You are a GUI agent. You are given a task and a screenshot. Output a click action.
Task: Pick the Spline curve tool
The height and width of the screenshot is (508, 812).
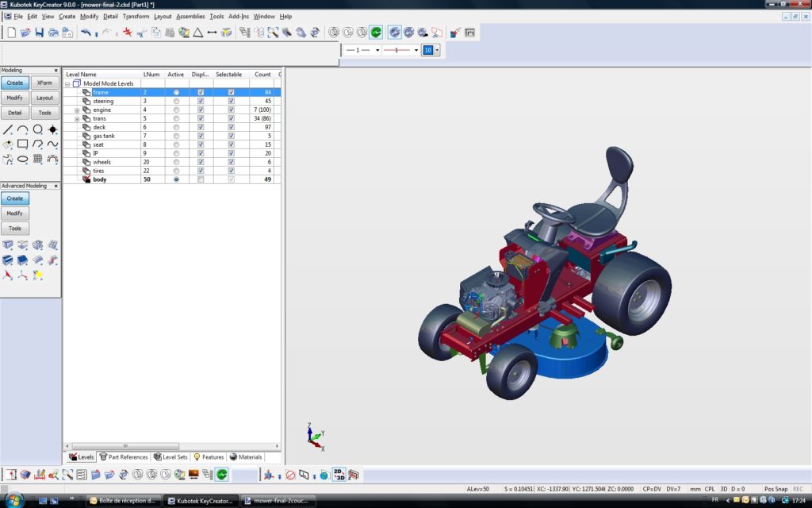(x=52, y=144)
